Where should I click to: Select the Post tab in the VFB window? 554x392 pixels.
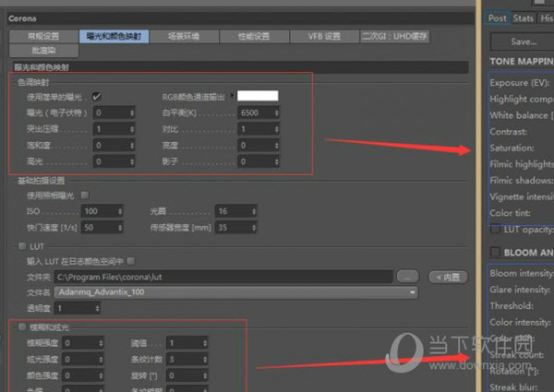click(497, 18)
